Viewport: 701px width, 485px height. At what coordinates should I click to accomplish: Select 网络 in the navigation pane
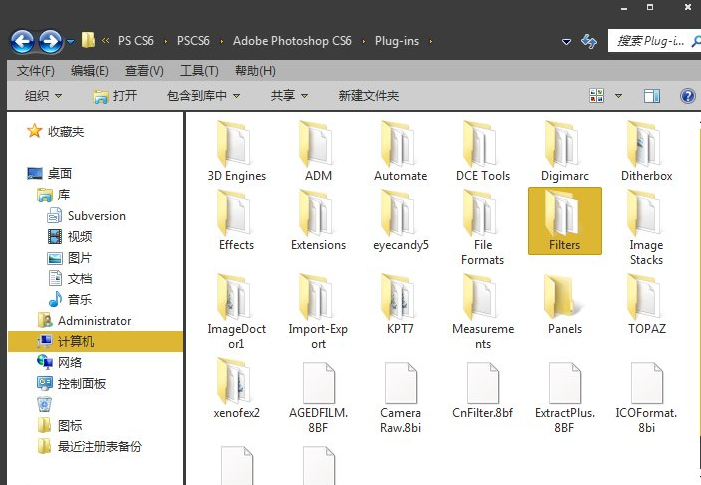point(70,363)
